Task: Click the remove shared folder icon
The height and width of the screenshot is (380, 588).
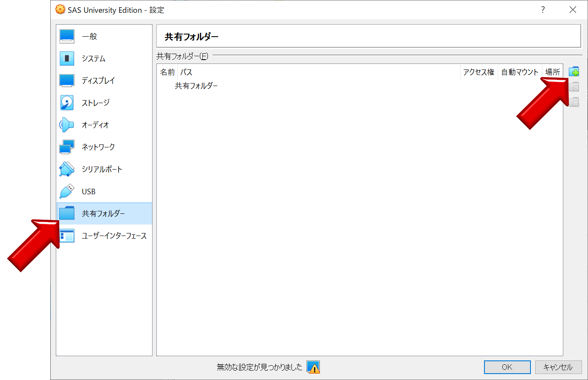Action: point(574,102)
